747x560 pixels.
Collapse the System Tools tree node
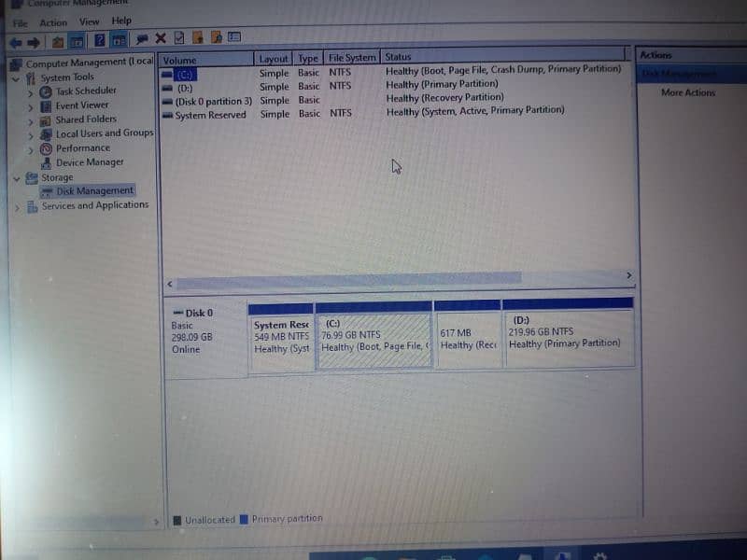[16, 78]
